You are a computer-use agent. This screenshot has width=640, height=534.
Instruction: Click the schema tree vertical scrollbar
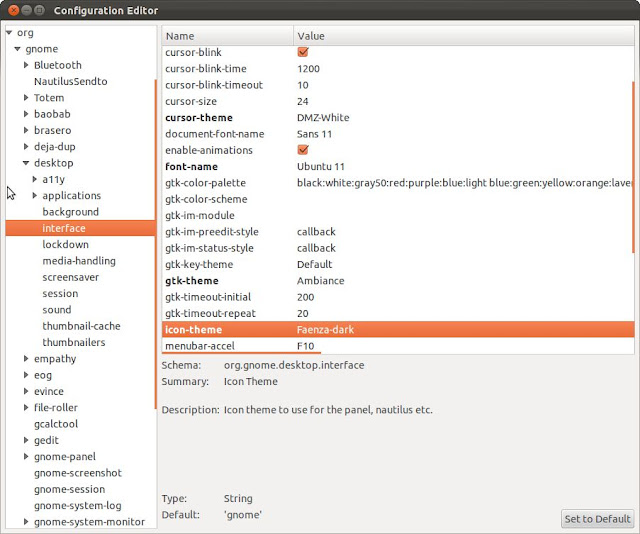click(156, 244)
